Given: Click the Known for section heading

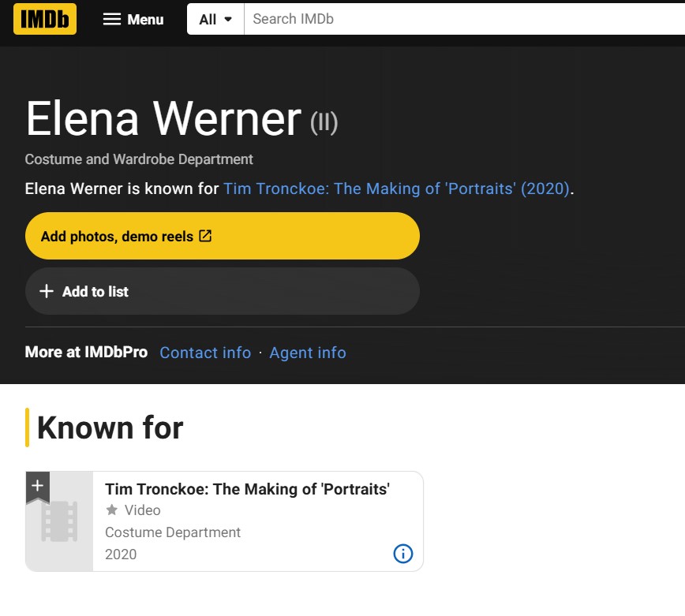Looking at the screenshot, I should coord(110,427).
